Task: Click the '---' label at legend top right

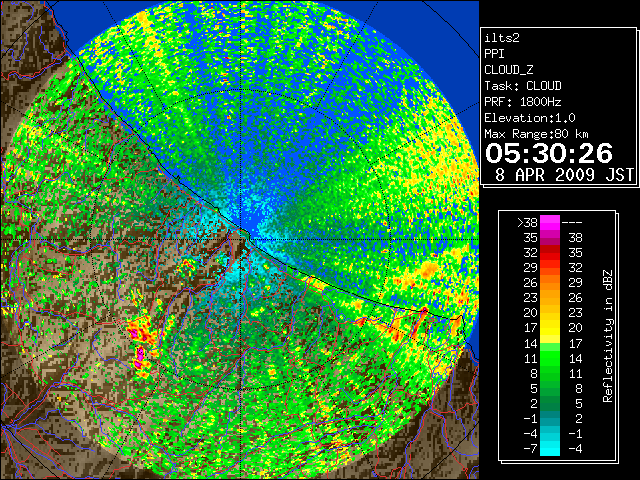Action: pos(572,223)
